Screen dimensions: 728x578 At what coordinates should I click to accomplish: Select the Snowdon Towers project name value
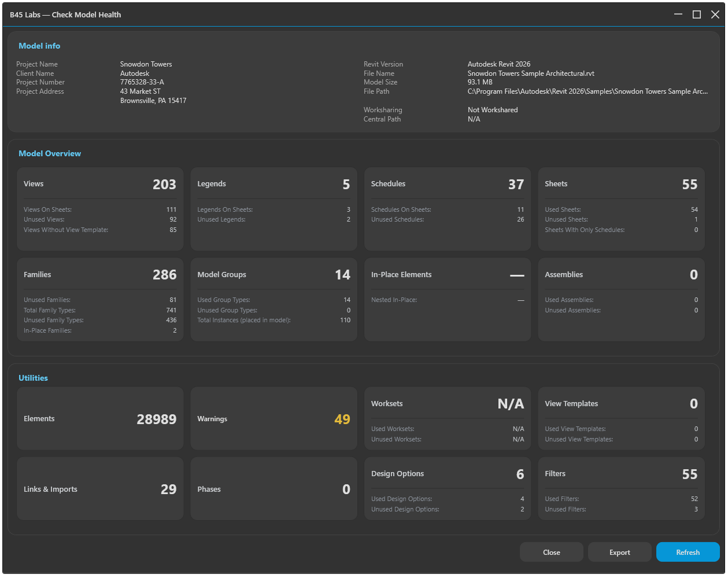(x=146, y=64)
